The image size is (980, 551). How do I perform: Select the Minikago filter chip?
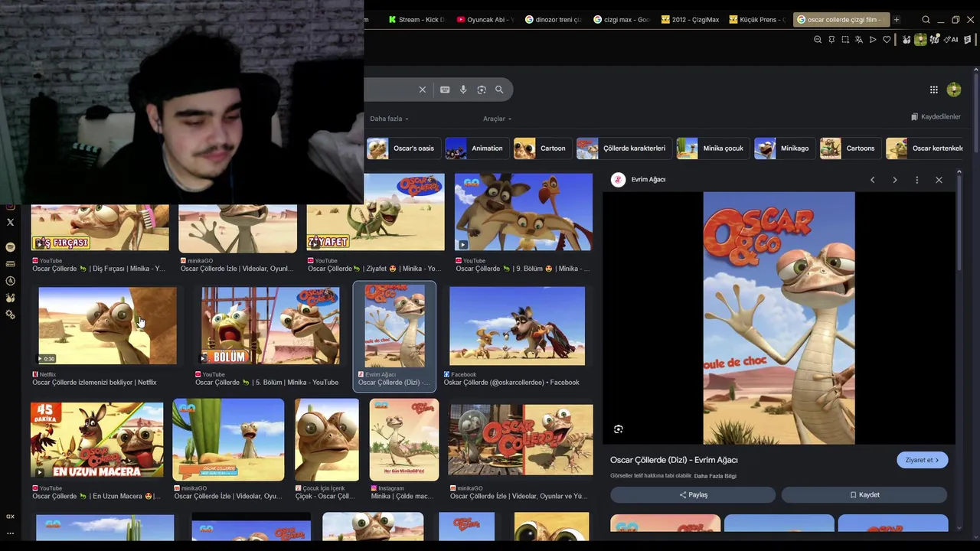click(784, 148)
